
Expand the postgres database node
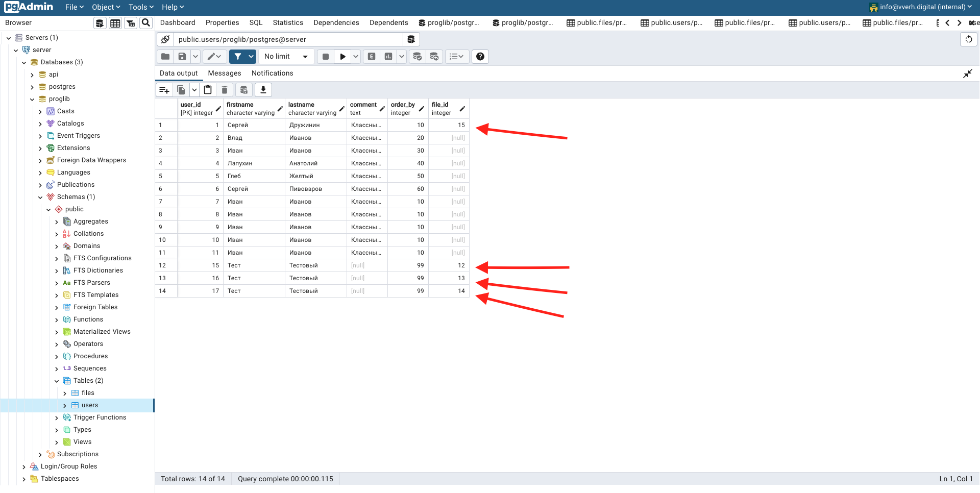point(32,87)
